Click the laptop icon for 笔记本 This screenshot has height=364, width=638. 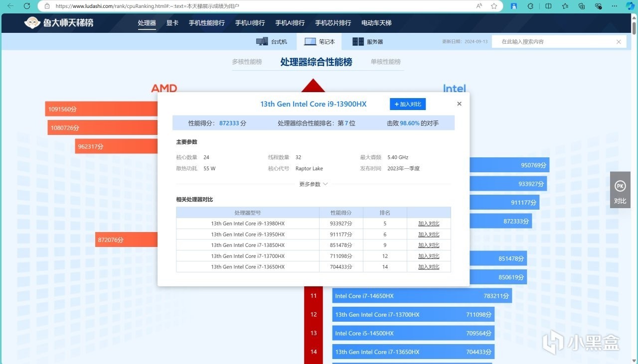tap(310, 42)
